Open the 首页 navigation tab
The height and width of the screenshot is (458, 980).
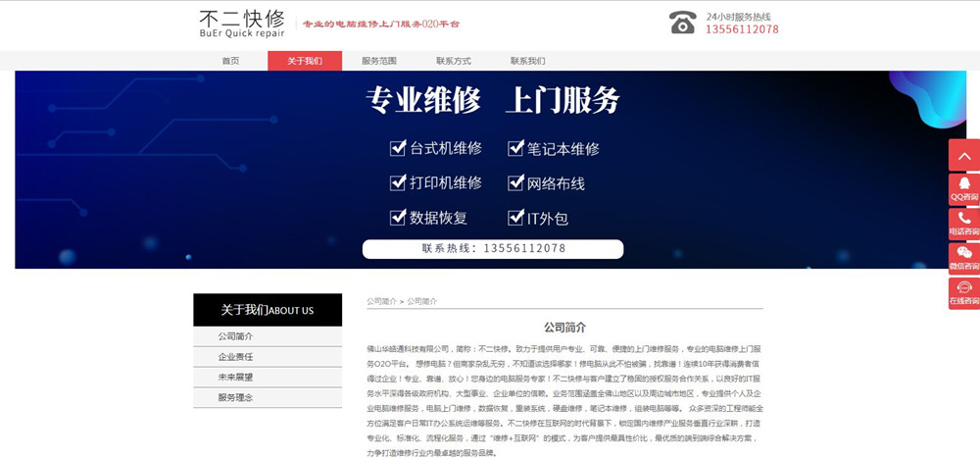pyautogui.click(x=230, y=61)
